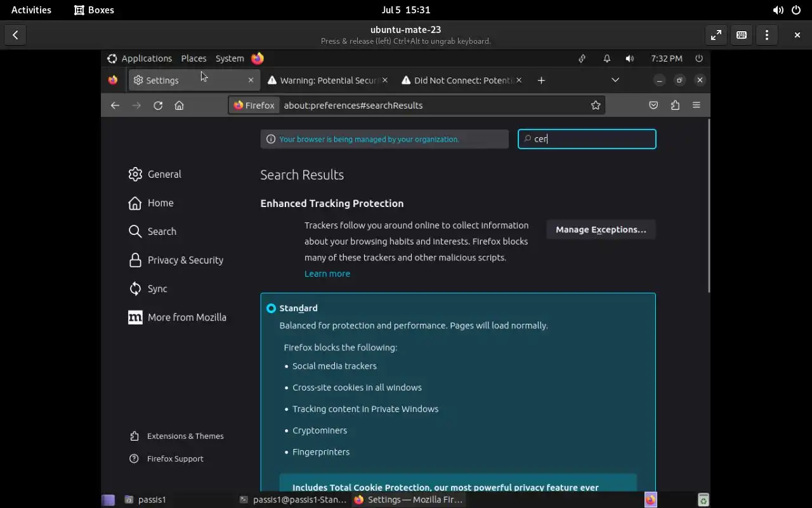
Task: Open Boxes three-dot menu
Action: [x=766, y=35]
